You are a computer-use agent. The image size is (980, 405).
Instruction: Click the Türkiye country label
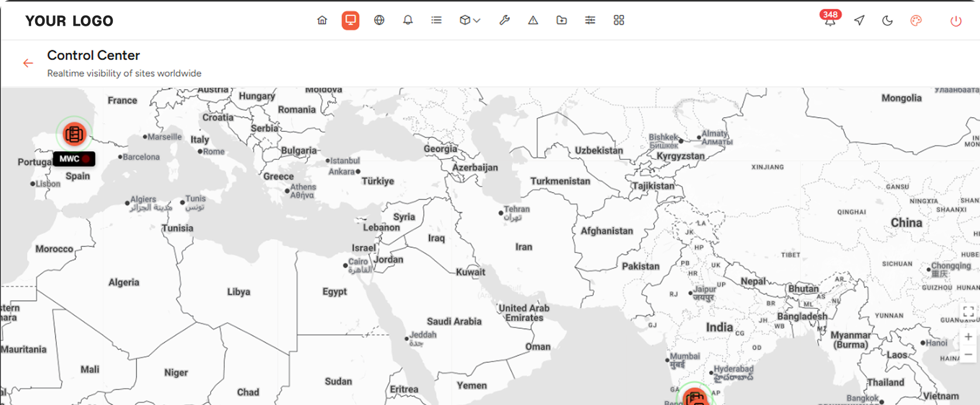coord(378,181)
